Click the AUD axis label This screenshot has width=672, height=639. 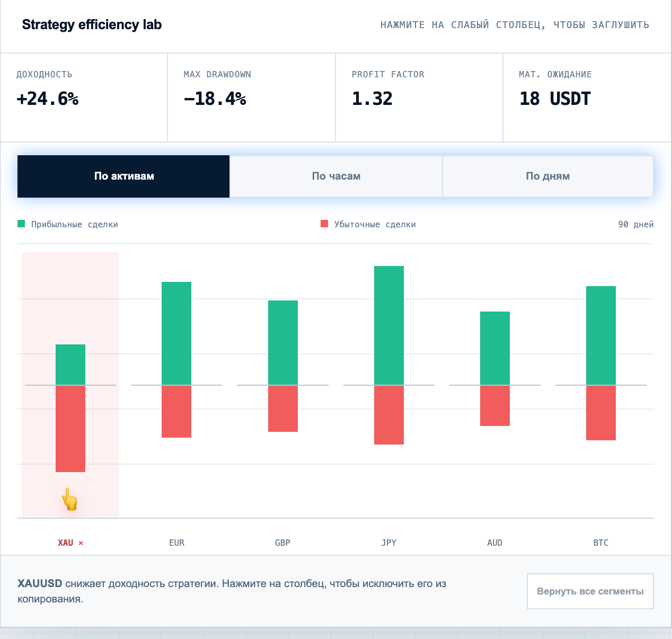click(495, 543)
